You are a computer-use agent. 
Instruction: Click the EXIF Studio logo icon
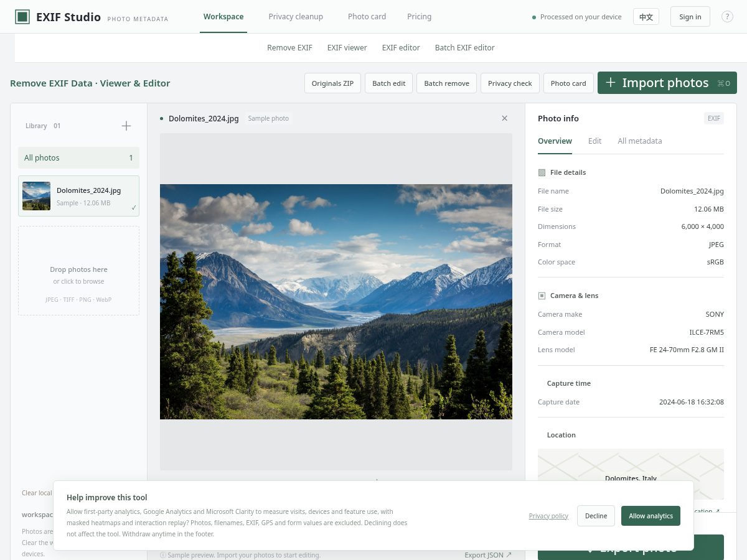(22, 17)
